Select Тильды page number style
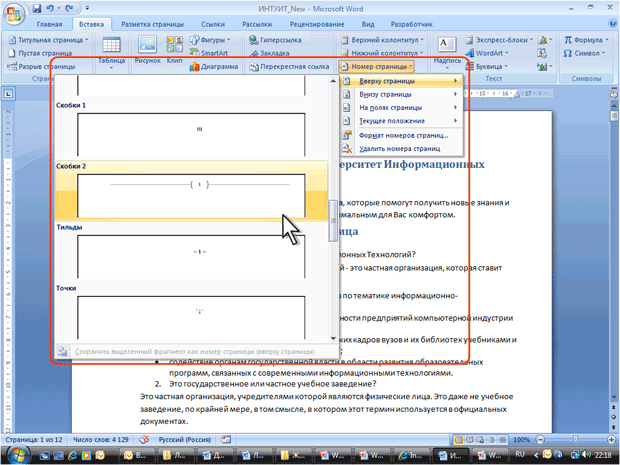 click(191, 252)
